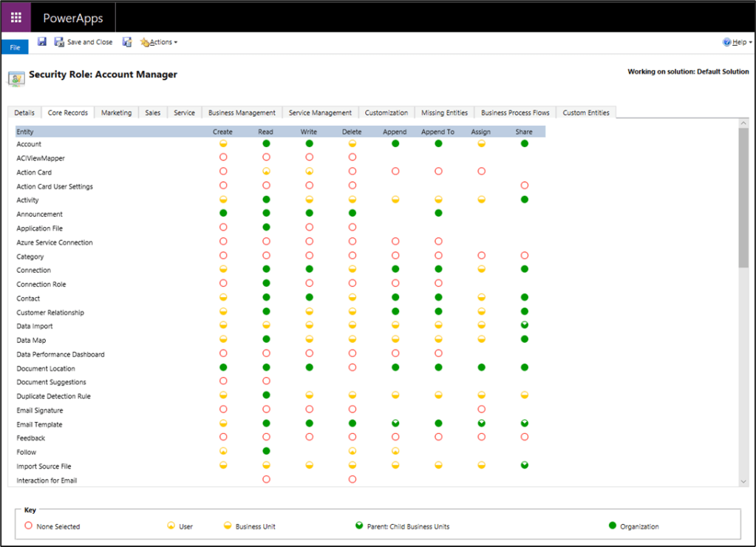The image size is (756, 547).
Task: Click the Save and Close disk icon
Action: (59, 42)
